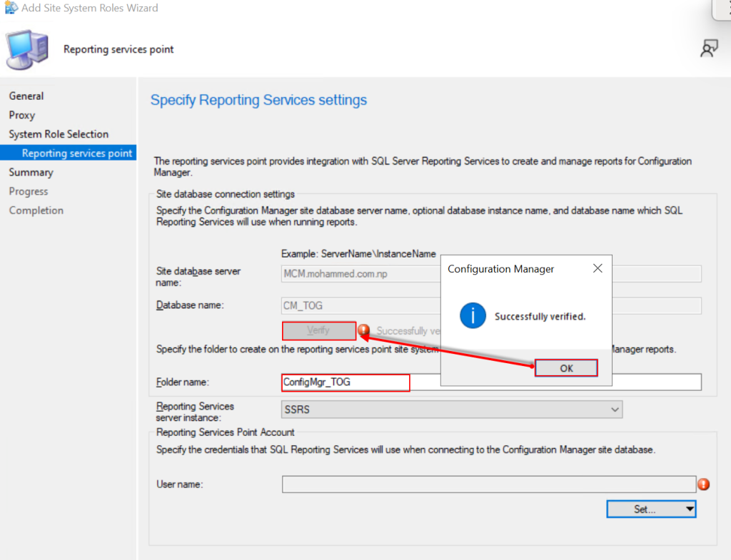This screenshot has width=731, height=560.
Task: Click the User name input field
Action: tap(488, 484)
